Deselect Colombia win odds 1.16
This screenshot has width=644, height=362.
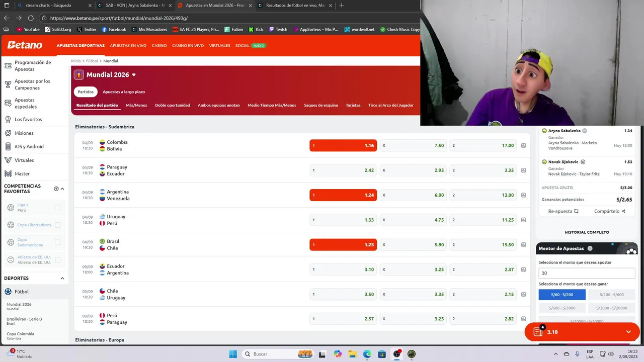[x=343, y=145]
